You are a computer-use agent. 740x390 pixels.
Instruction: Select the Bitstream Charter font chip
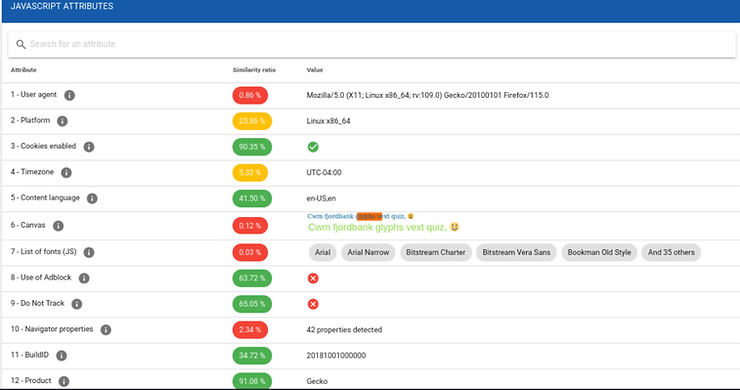436,253
